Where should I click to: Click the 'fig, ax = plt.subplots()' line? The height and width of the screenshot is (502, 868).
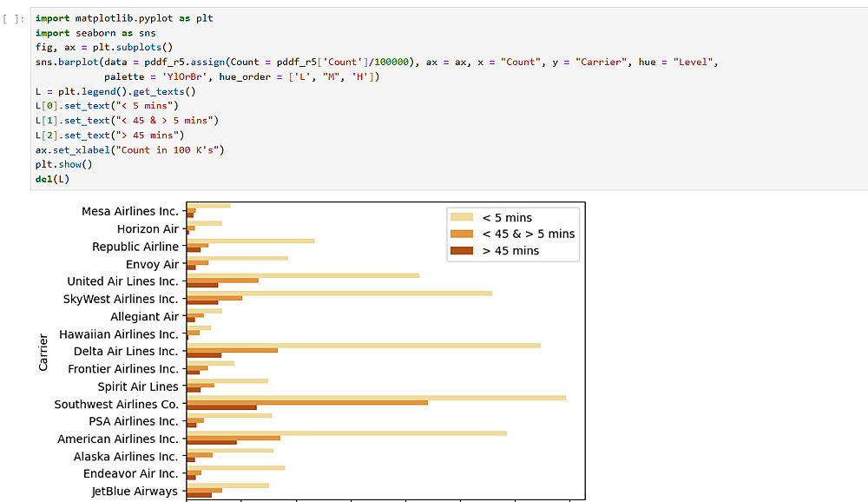(104, 47)
